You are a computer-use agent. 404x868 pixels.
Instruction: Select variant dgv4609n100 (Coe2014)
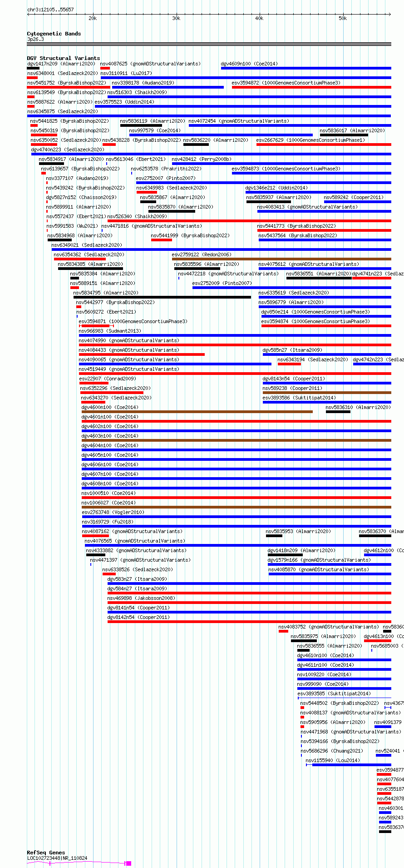point(249,64)
